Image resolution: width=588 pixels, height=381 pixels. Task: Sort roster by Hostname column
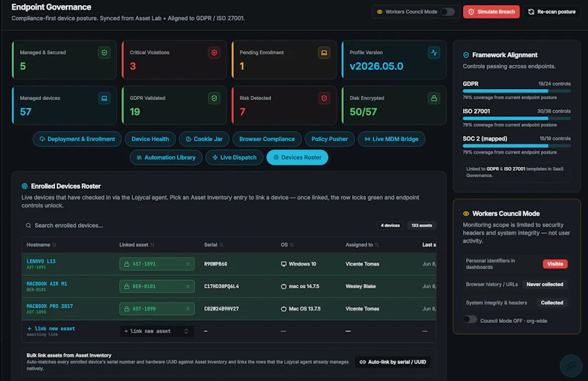point(41,245)
